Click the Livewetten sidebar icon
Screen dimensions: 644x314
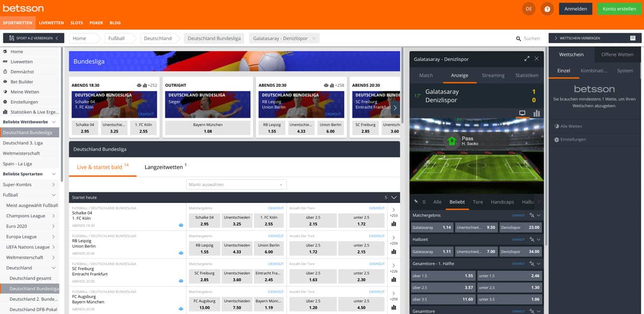click(5, 62)
